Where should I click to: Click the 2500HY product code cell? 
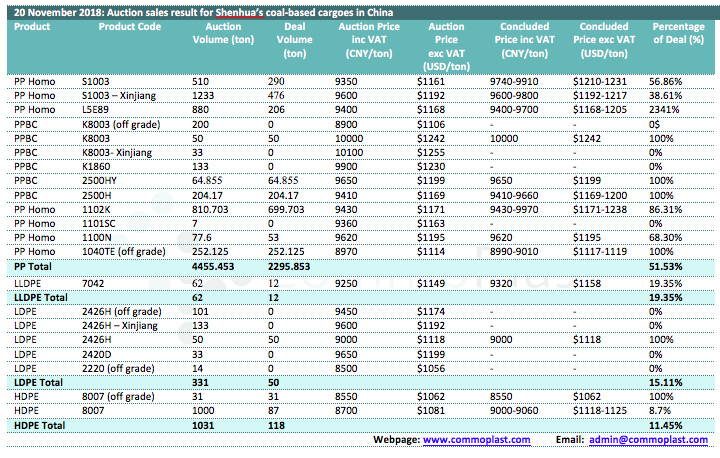click(101, 179)
